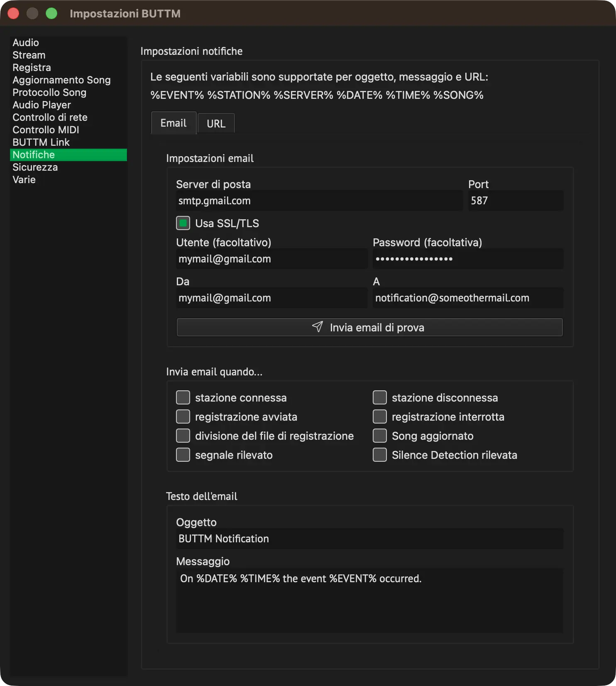Enable the segnale rilevato checkbox
Screen dimensions: 616x686
[183, 455]
